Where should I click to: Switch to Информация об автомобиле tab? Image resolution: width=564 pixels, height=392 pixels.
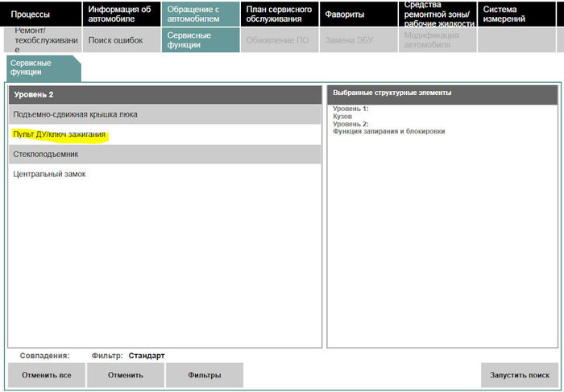(121, 14)
